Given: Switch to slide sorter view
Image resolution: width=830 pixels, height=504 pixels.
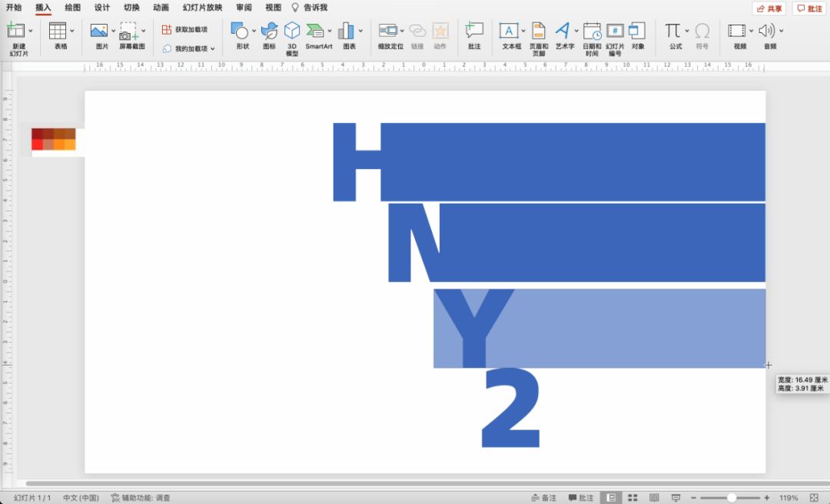Looking at the screenshot, I should coord(632,498).
